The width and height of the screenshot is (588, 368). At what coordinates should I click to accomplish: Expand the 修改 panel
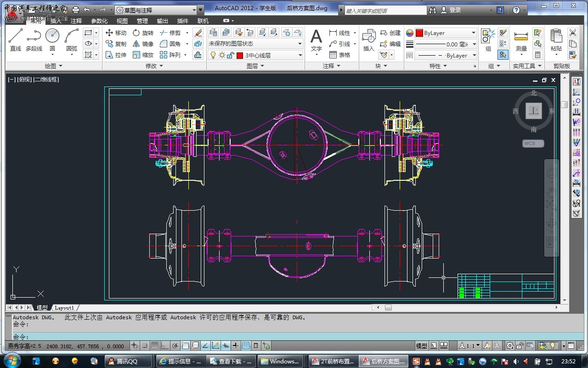pyautogui.click(x=154, y=66)
